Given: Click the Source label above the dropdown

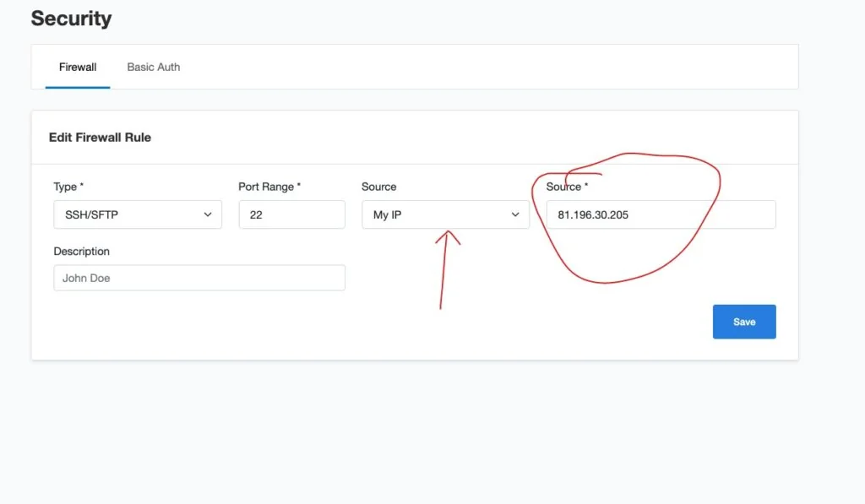Looking at the screenshot, I should pyautogui.click(x=378, y=187).
